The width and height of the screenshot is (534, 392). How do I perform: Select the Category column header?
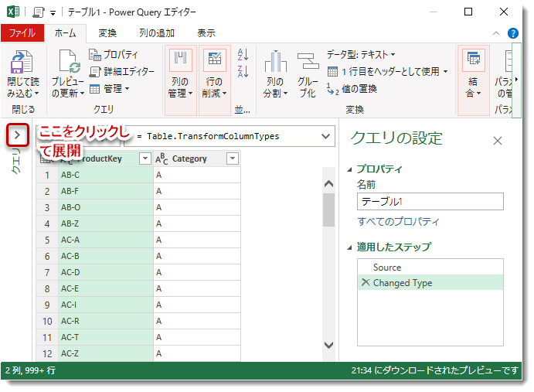point(197,159)
